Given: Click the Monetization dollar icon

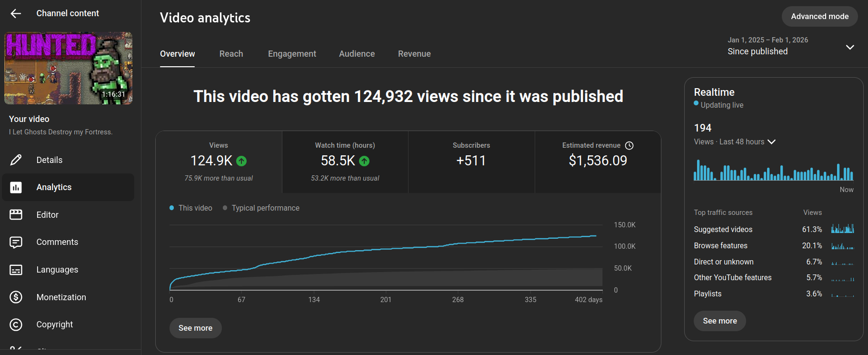Looking at the screenshot, I should [16, 297].
